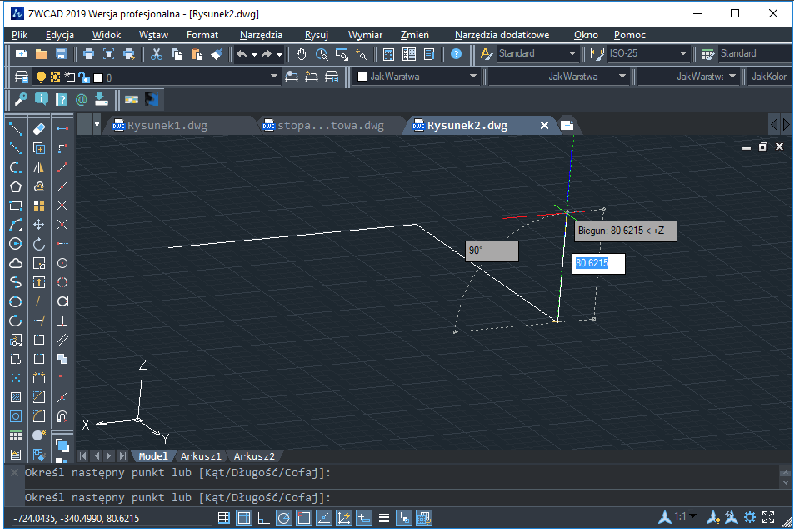
Task: Close the Rysunek2.dwg document tab
Action: point(544,125)
